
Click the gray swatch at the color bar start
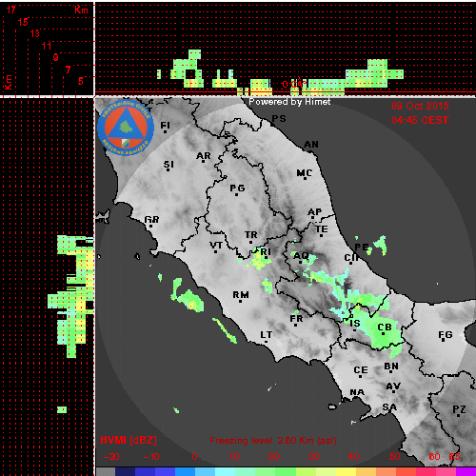coord(106,471)
